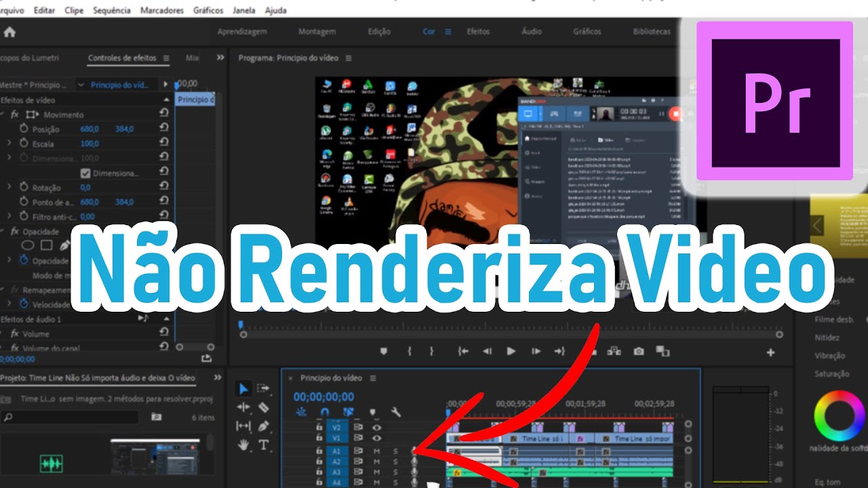Select the Razor tool

click(264, 407)
